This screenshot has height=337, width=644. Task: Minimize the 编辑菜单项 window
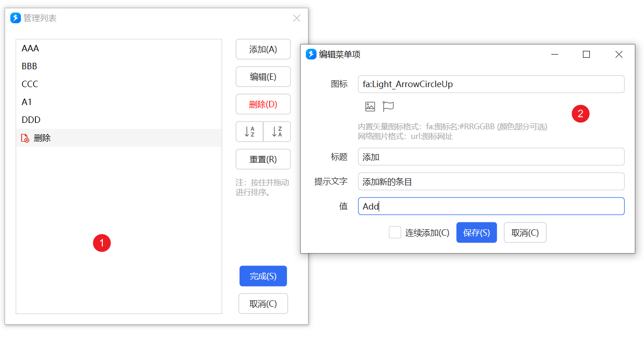[x=555, y=54]
